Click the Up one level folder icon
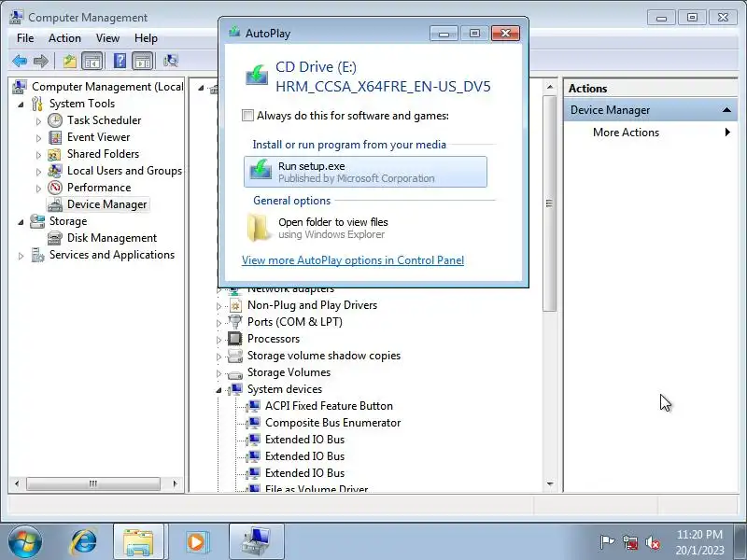This screenshot has width=747, height=560. pos(70,61)
